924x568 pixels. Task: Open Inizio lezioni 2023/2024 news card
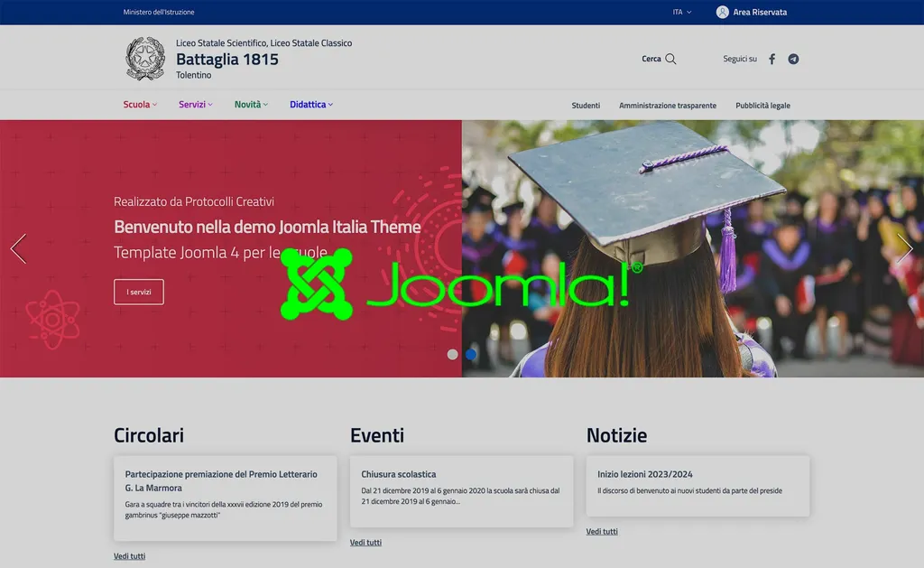698,486
